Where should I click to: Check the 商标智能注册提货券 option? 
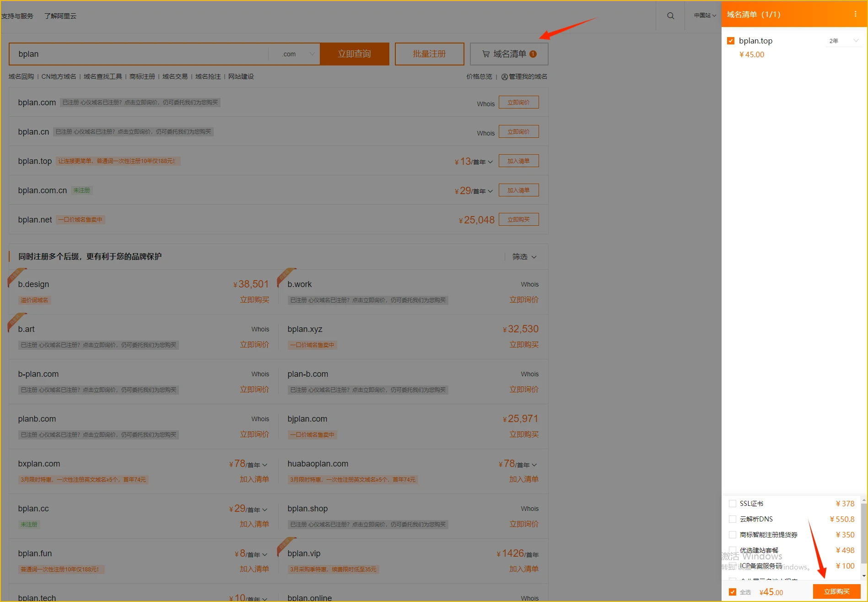[x=732, y=535]
